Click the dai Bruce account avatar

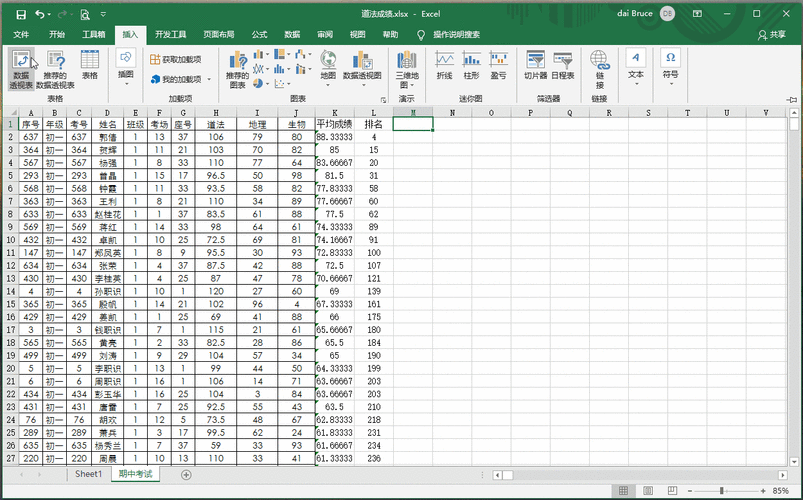click(667, 14)
